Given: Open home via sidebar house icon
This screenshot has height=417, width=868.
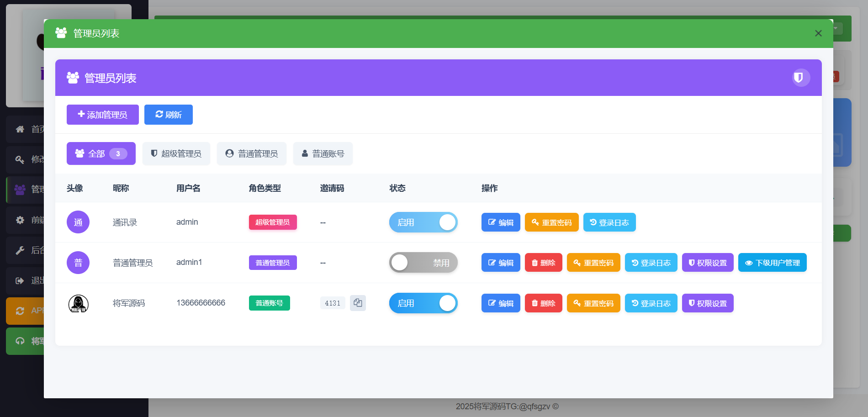Looking at the screenshot, I should [x=20, y=129].
